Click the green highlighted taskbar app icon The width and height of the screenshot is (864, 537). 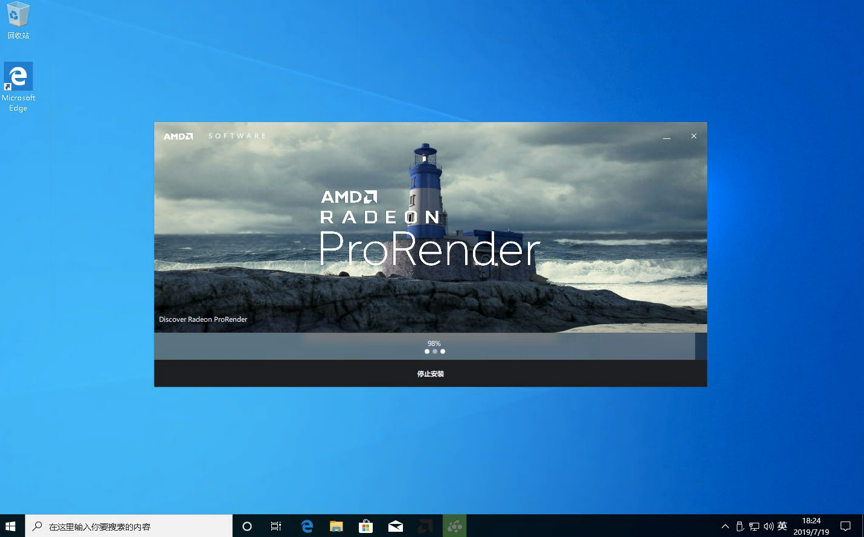(x=455, y=526)
